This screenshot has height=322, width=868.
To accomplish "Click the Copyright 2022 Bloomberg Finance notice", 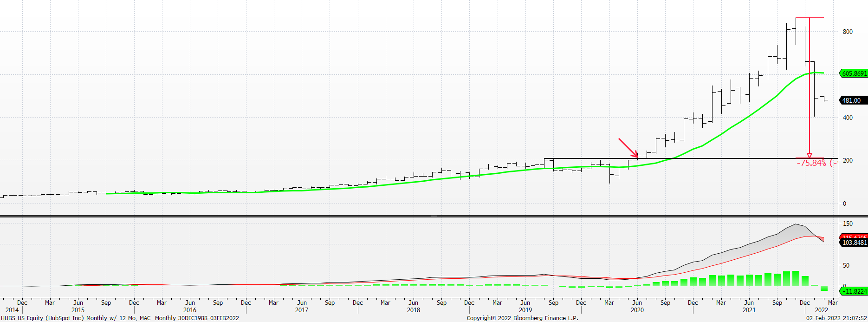I will point(523,318).
